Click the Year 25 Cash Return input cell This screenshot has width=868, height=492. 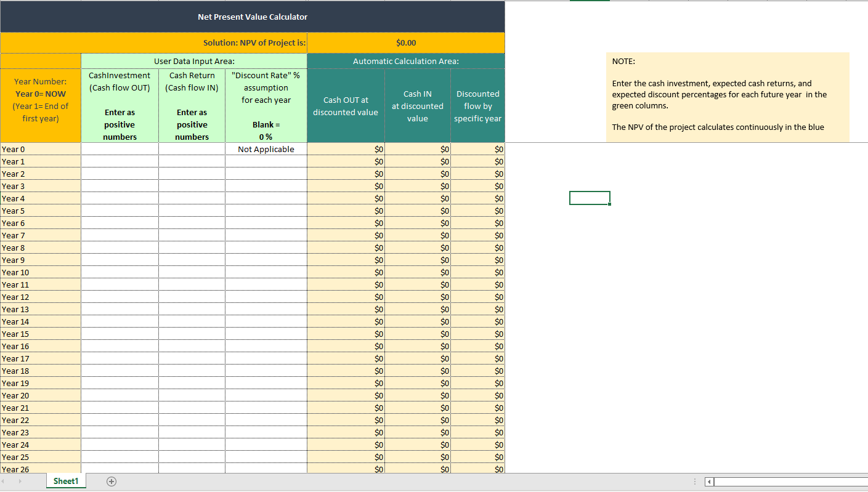point(192,457)
